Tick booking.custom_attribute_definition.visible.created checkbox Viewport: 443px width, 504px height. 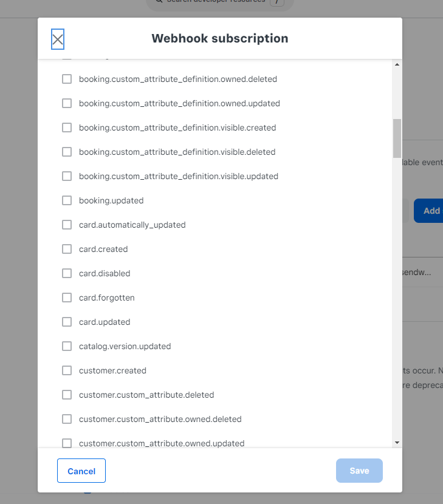pyautogui.click(x=67, y=128)
